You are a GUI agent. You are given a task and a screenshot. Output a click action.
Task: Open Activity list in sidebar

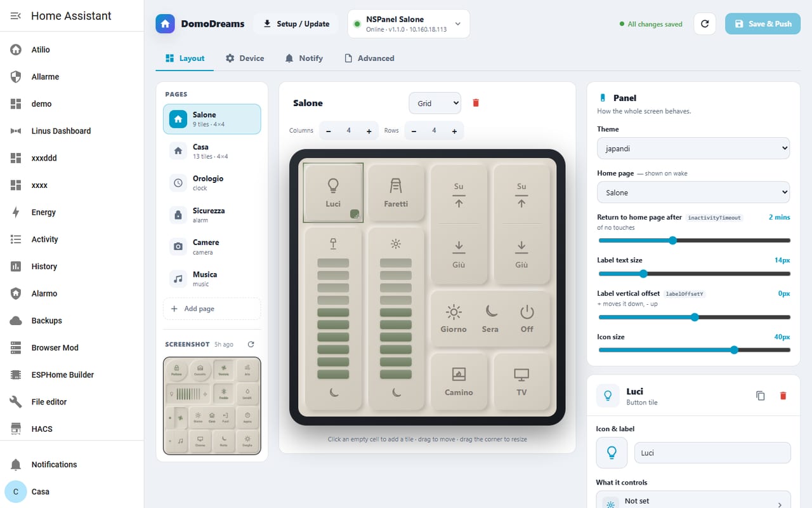[72, 239]
